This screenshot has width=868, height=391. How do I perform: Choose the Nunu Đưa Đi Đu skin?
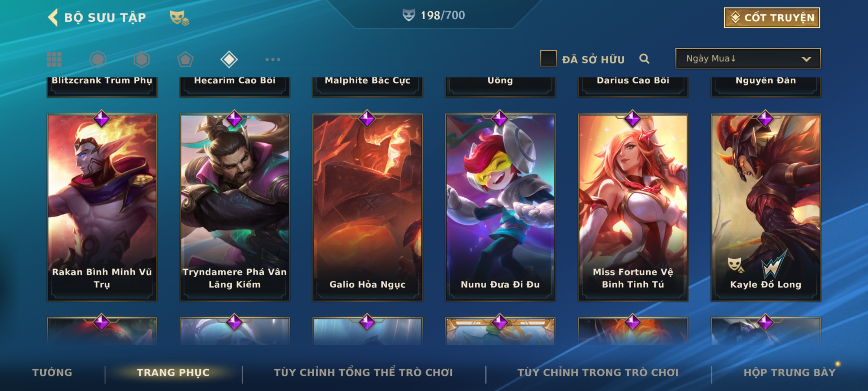tap(500, 207)
